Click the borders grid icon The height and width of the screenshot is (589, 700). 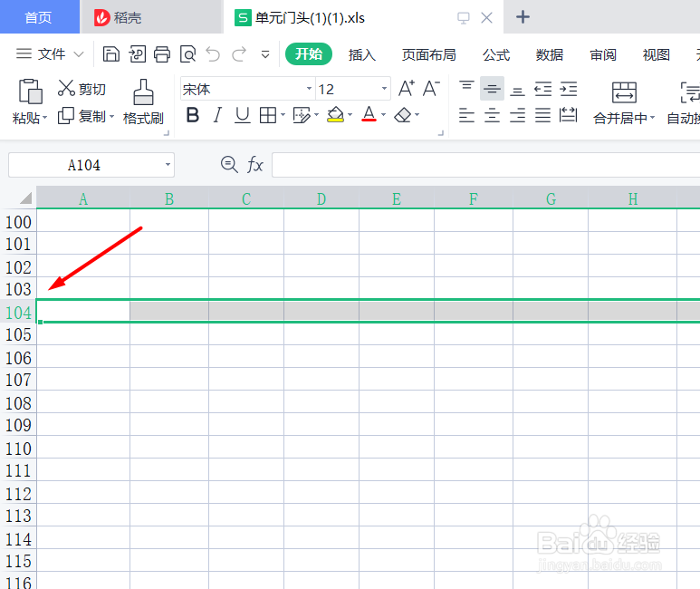click(x=268, y=115)
